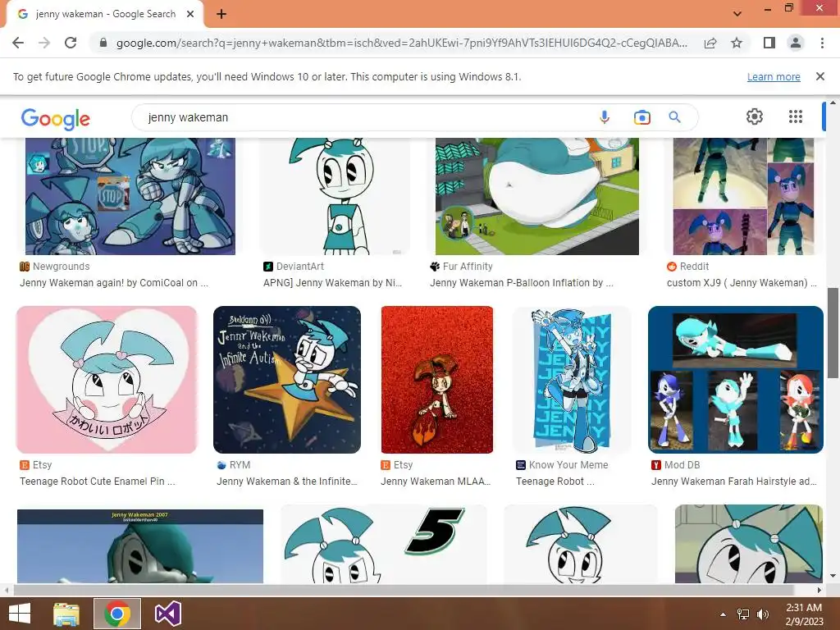
Task: Click the padlock site info icon
Action: pos(103,43)
